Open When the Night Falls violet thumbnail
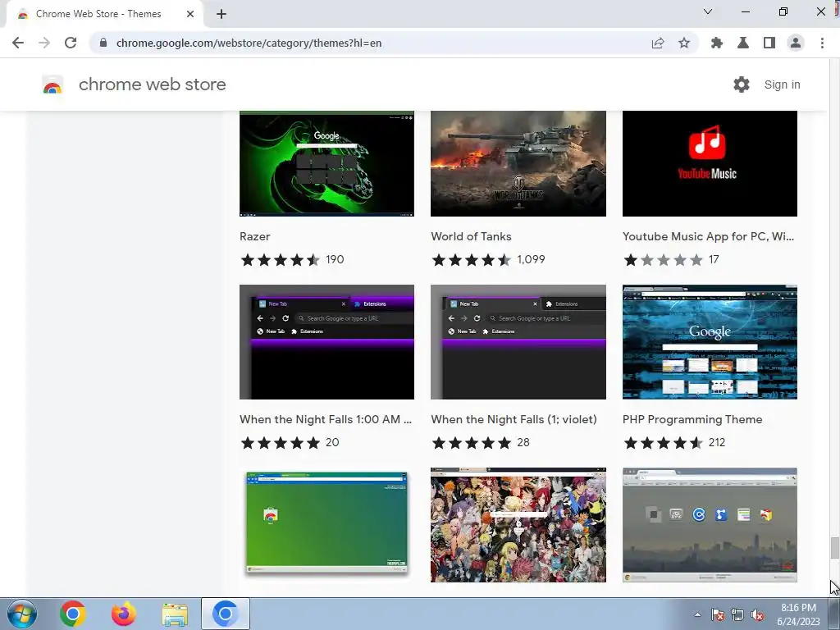The height and width of the screenshot is (630, 840). [x=518, y=342]
